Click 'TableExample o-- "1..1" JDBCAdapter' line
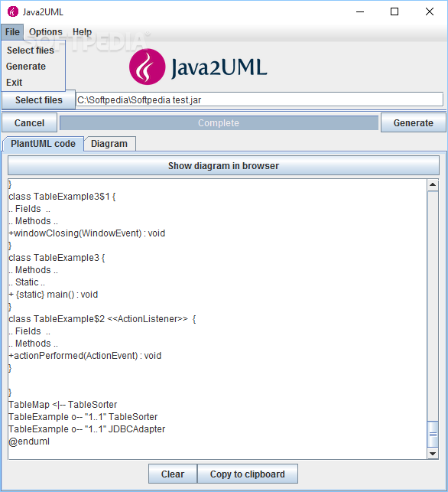The height and width of the screenshot is (492, 448). 87,429
